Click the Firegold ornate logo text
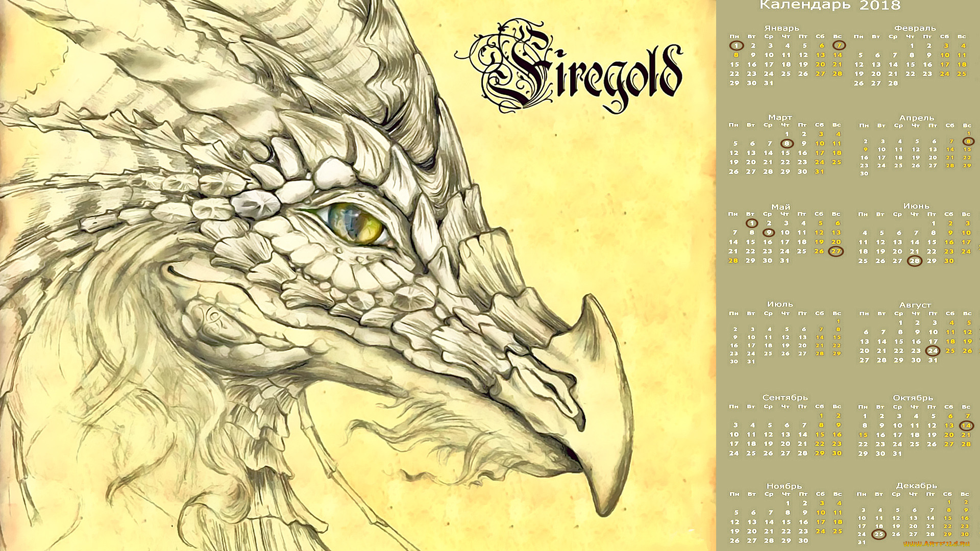This screenshot has height=551, width=980. pyautogui.click(x=572, y=66)
